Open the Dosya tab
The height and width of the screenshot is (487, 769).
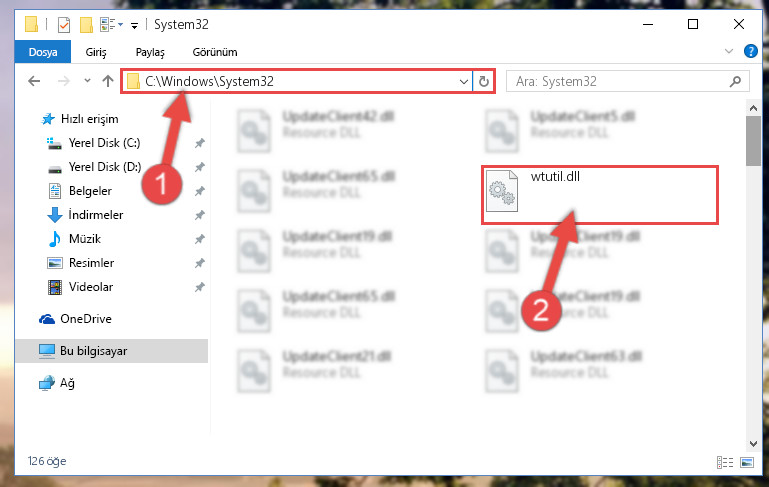(x=43, y=51)
